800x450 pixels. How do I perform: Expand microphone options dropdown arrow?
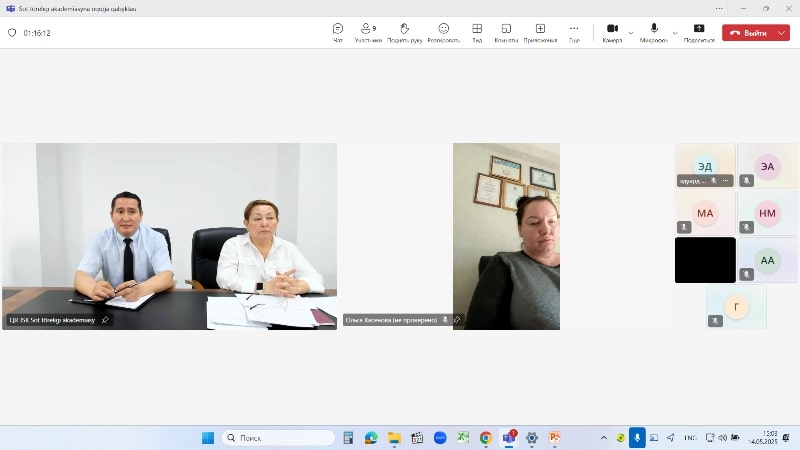pyautogui.click(x=675, y=33)
